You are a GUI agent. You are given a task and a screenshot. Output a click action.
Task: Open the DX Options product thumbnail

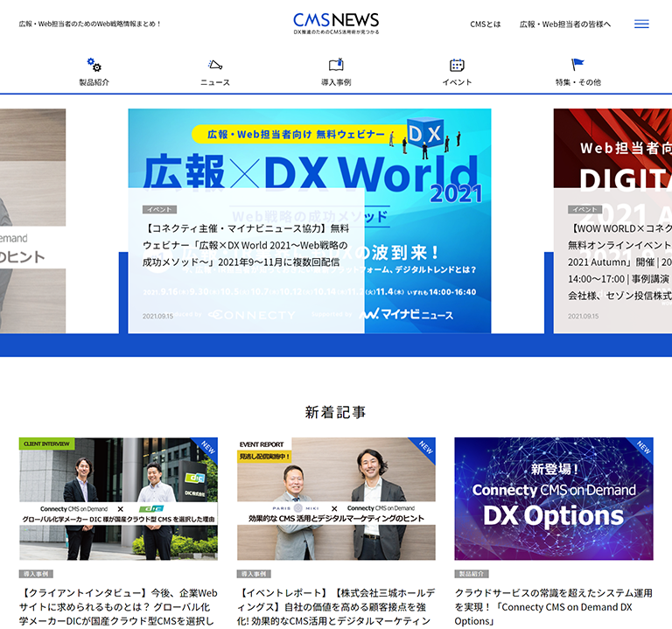tap(554, 499)
